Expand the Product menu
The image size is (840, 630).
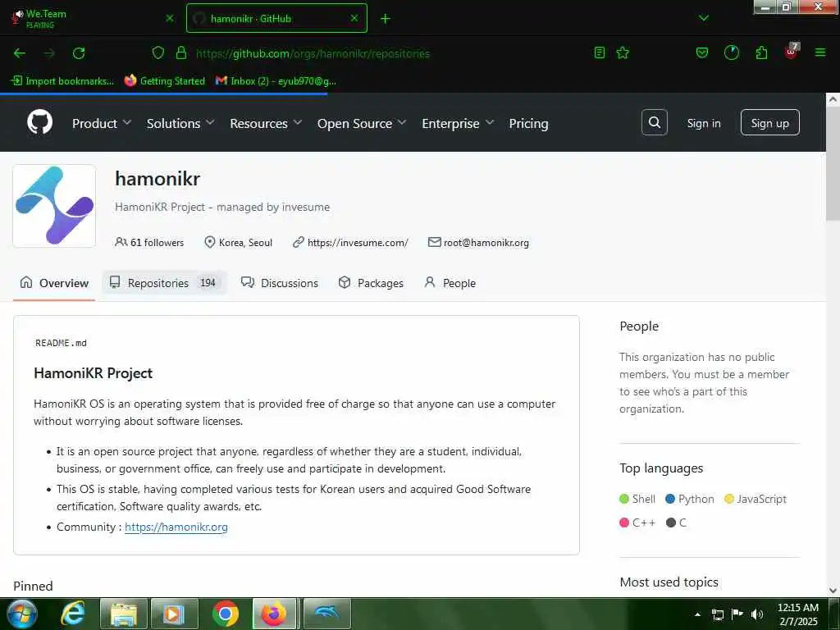point(102,123)
